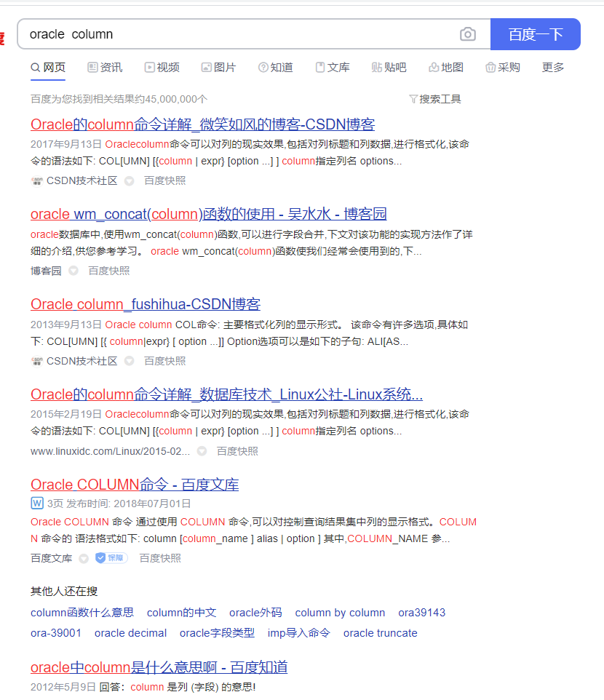Search related term oracle外码

click(256, 613)
